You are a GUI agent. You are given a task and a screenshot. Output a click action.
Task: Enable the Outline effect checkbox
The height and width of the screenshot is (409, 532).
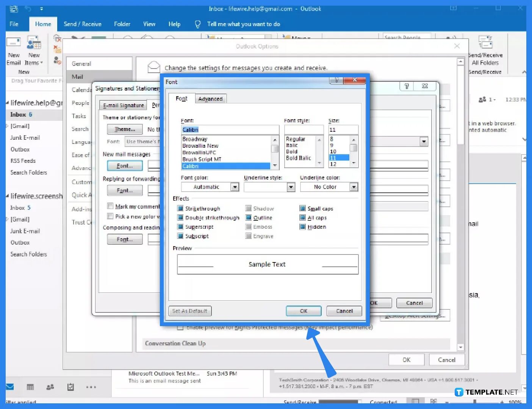tap(249, 217)
